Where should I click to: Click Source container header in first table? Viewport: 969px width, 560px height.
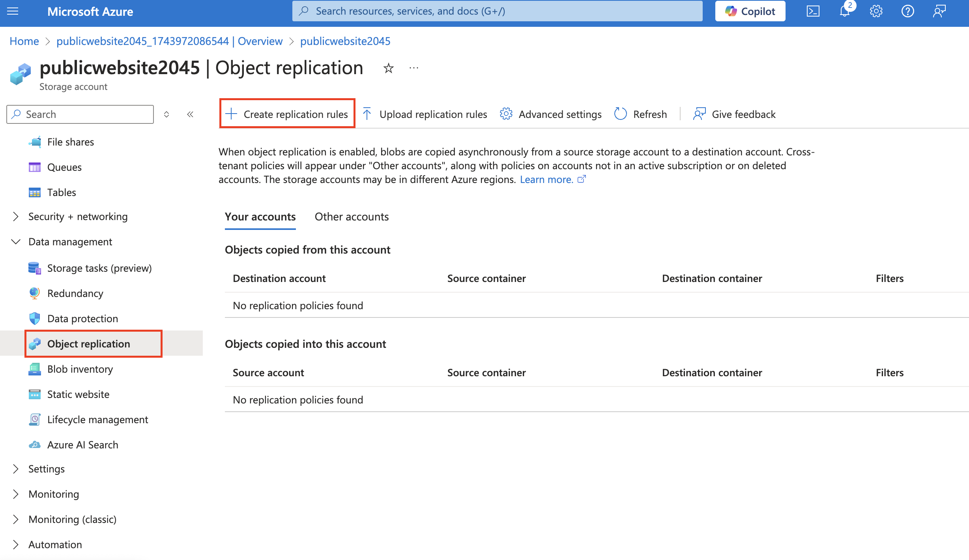[486, 278]
